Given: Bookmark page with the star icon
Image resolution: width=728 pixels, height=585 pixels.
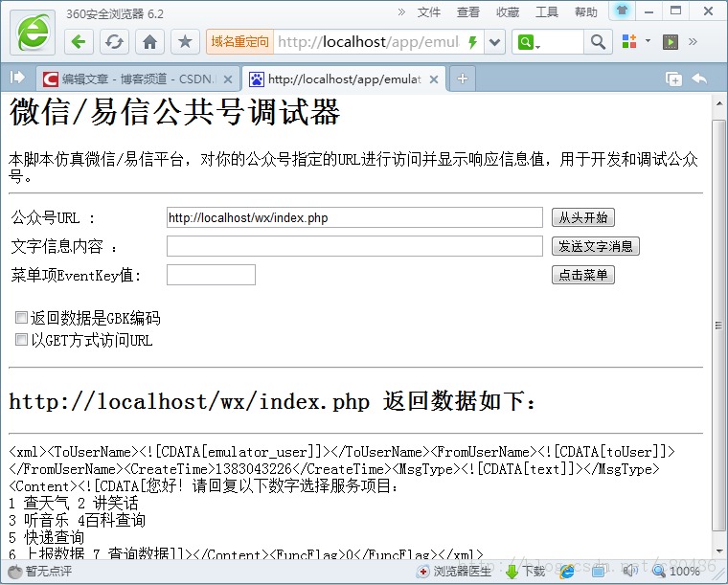Looking at the screenshot, I should 185,42.
